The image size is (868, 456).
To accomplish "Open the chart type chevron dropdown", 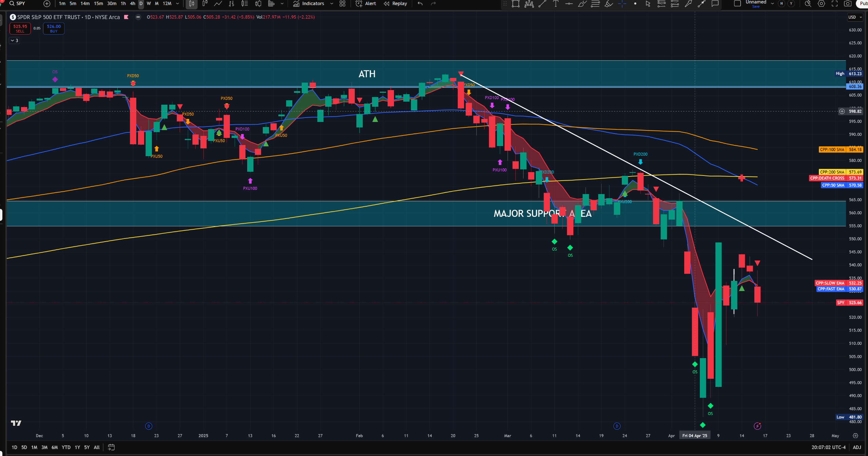I will click(x=282, y=4).
